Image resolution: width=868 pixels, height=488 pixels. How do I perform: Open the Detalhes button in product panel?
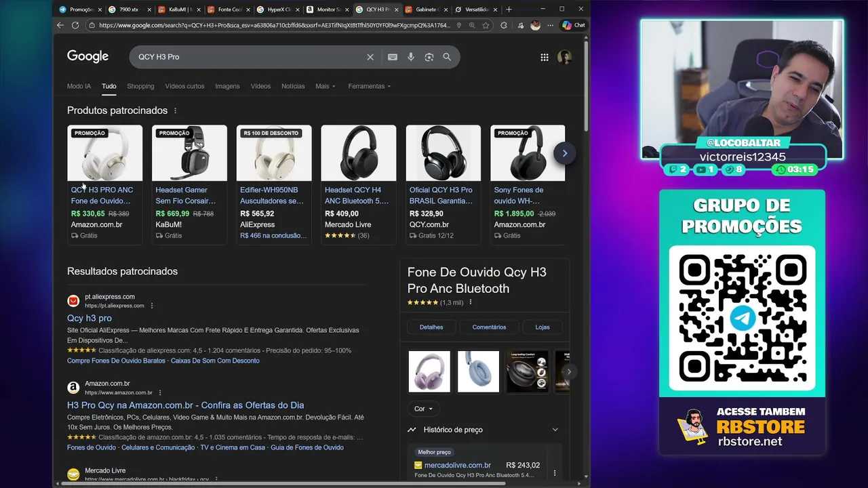[x=431, y=327]
